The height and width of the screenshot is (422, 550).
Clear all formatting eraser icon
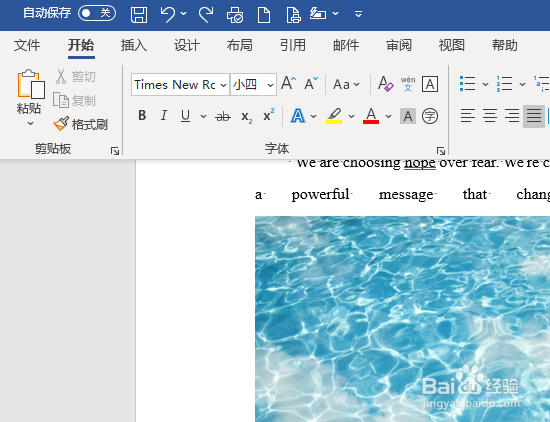click(x=385, y=84)
